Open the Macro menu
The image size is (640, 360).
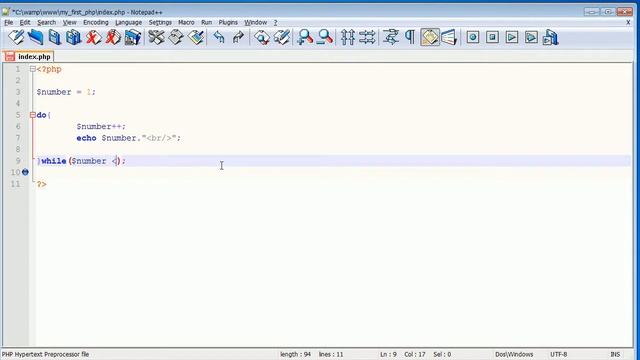(186, 22)
